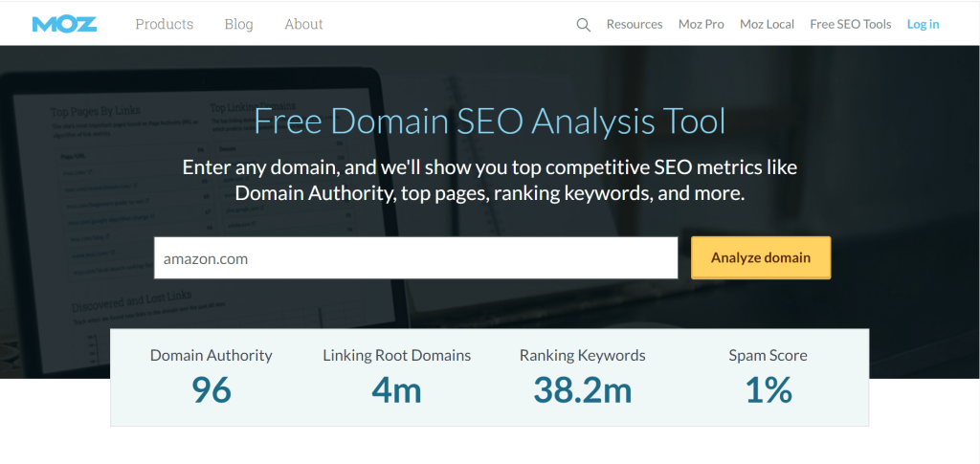Click the Moz logo
Image resolution: width=980 pixels, height=464 pixels.
63,24
